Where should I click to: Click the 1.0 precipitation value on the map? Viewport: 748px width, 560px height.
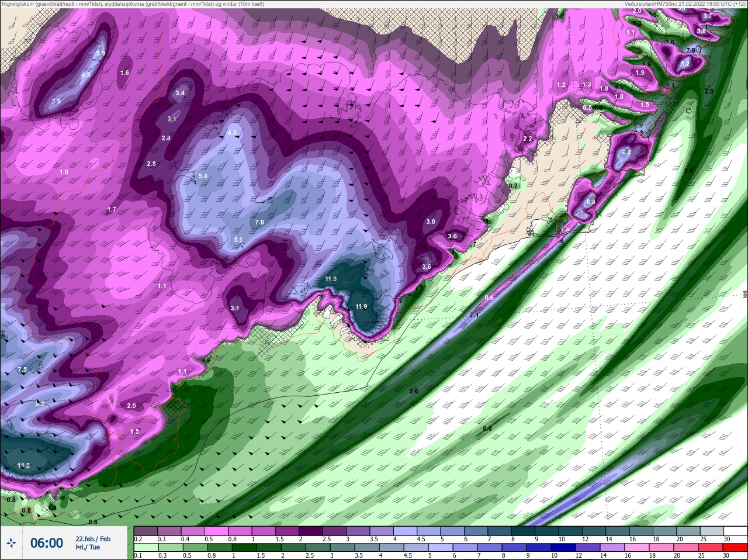(64, 172)
